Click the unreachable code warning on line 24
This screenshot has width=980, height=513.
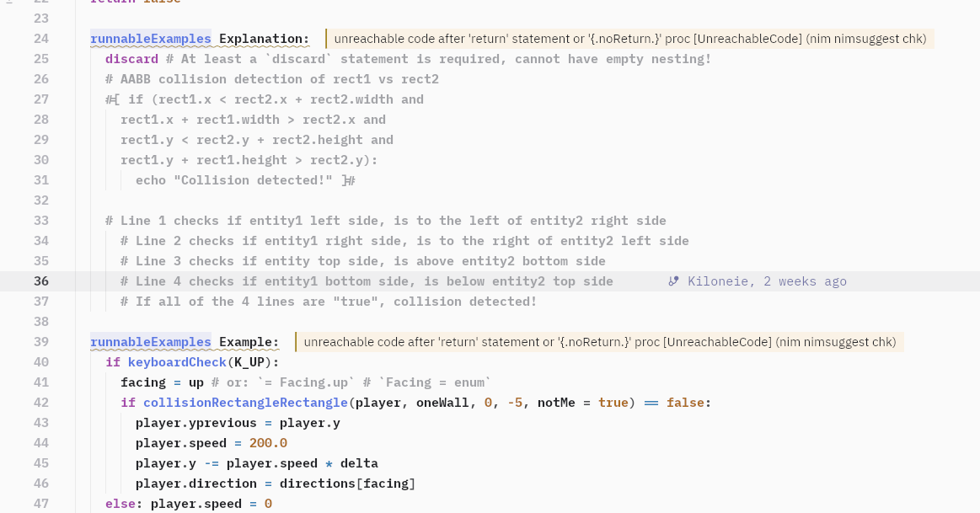tap(629, 39)
